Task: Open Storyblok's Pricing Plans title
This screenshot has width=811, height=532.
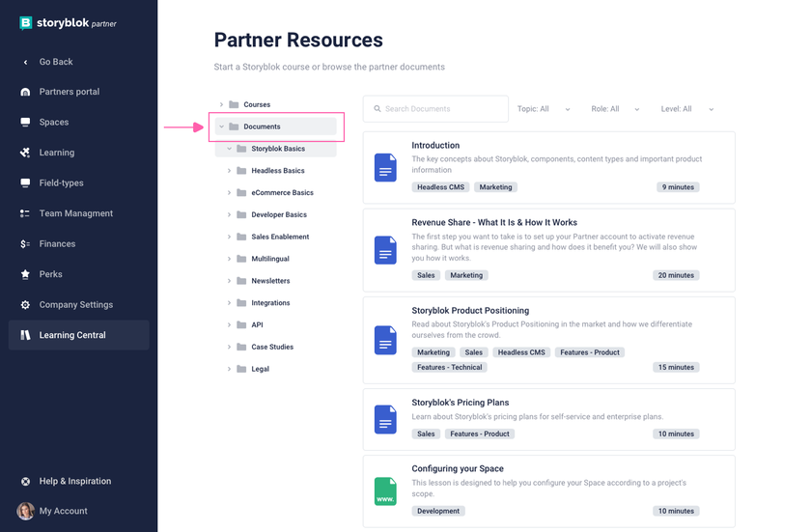Action: coord(461,403)
